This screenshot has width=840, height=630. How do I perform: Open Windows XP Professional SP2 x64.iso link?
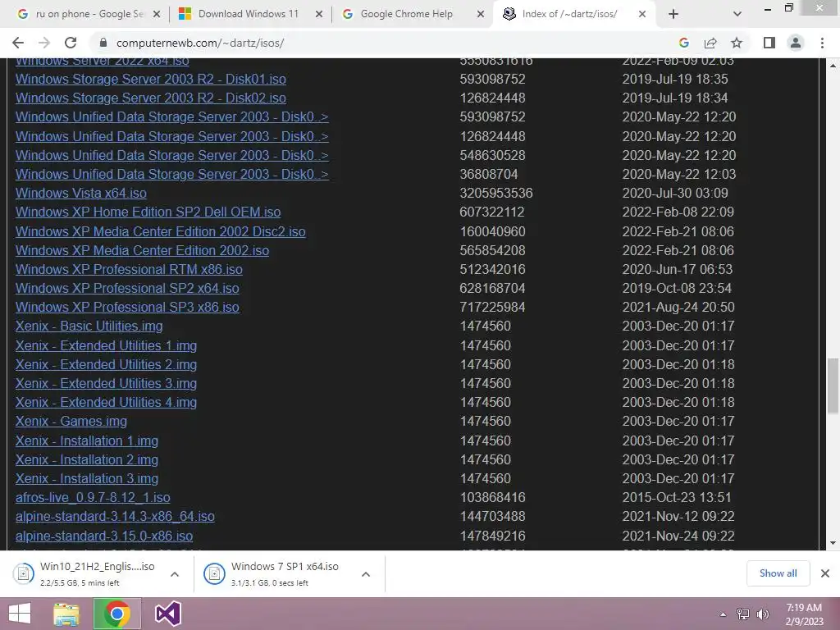pyautogui.click(x=127, y=288)
